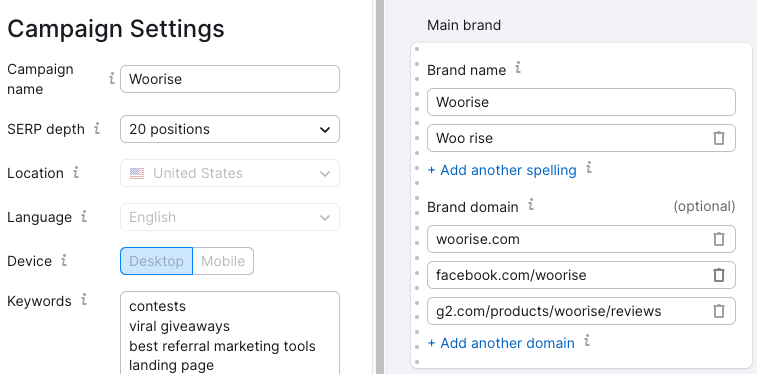Open the SERP depth '20 positions' dropdown
This screenshot has height=374, width=757.
pyautogui.click(x=230, y=129)
